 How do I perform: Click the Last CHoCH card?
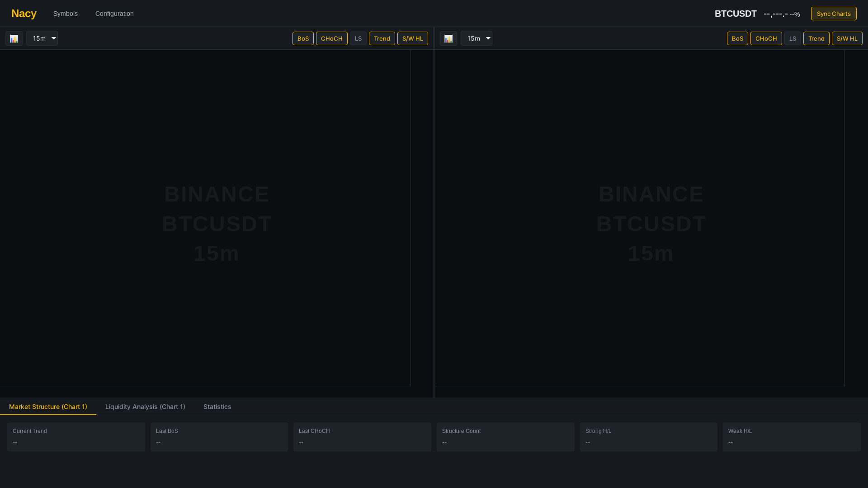tap(362, 437)
